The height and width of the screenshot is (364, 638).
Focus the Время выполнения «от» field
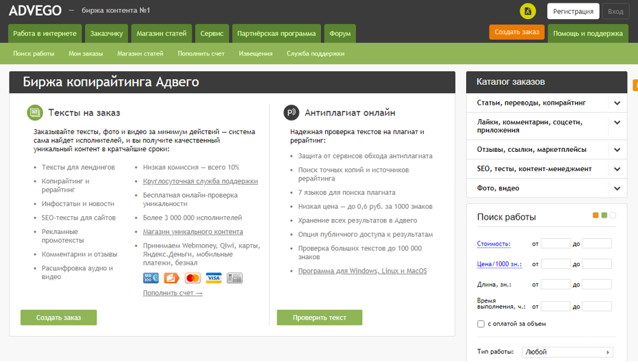(x=556, y=307)
